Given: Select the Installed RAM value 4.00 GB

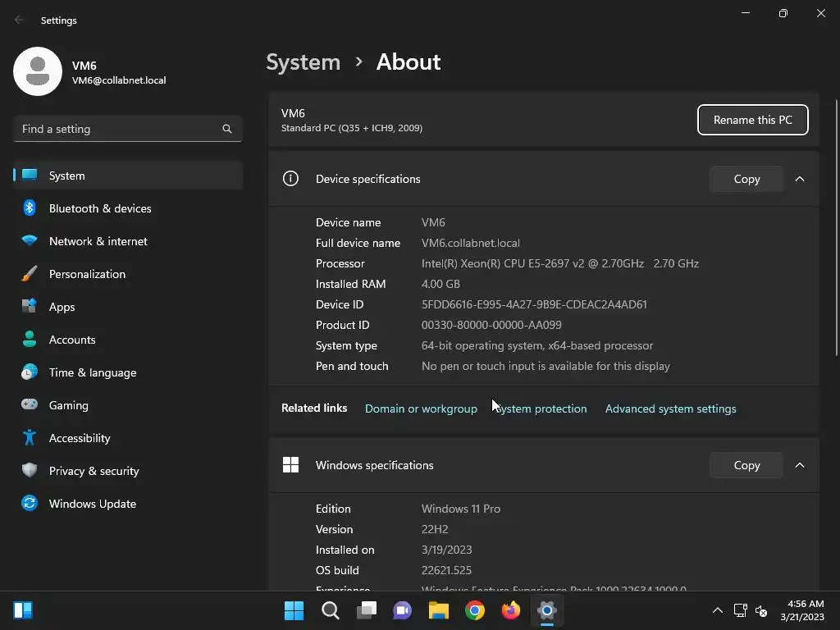Looking at the screenshot, I should (x=441, y=284).
